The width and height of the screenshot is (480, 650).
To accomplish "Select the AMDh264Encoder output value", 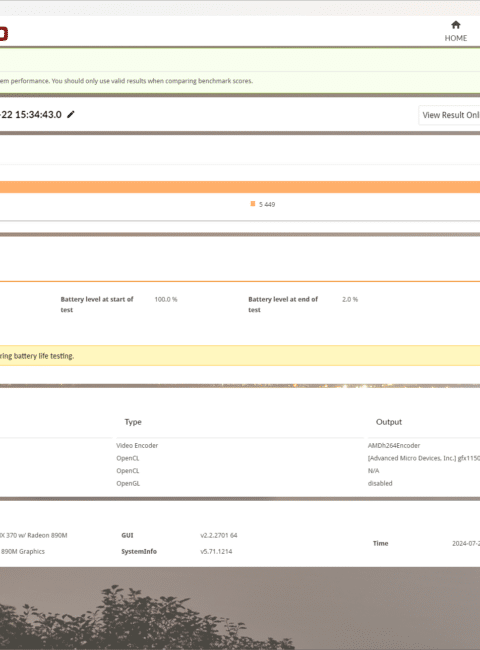I will 394,446.
